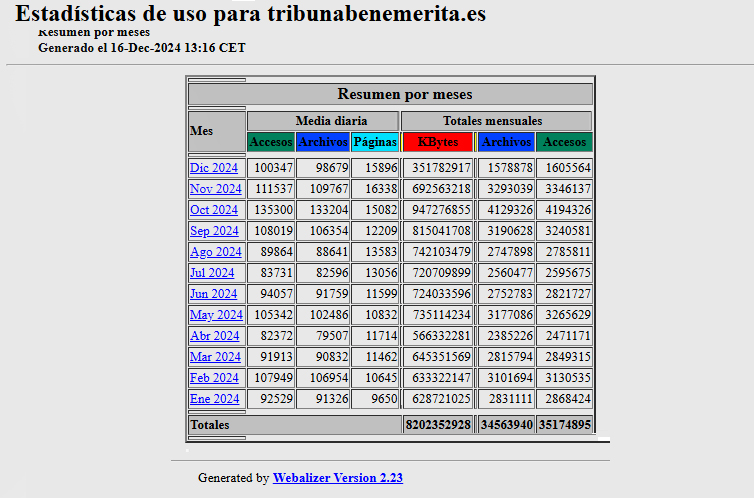Viewport: 754px width, 498px height.
Task: View Sep 2024 usage details
Action: (x=214, y=231)
